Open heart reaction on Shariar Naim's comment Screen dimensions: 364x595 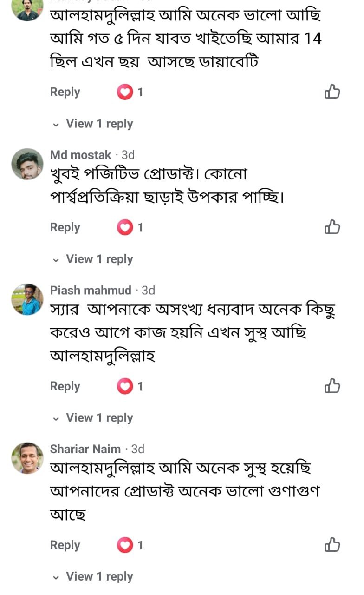tap(125, 545)
